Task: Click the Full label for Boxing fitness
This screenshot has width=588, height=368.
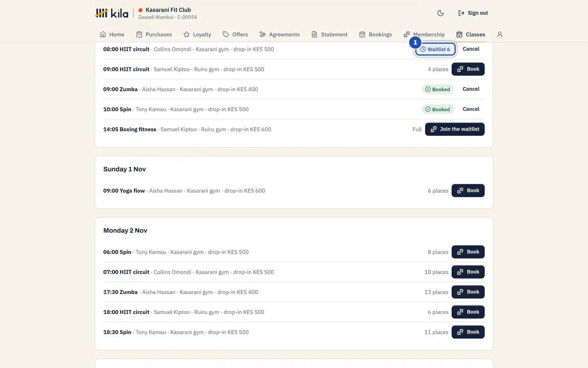Action: [x=417, y=129]
